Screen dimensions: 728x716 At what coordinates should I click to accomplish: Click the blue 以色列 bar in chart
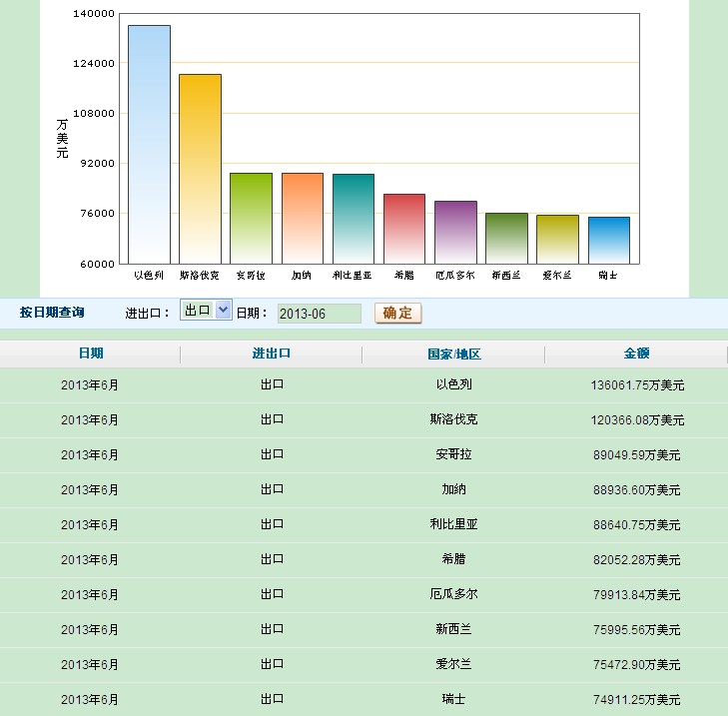click(x=149, y=145)
